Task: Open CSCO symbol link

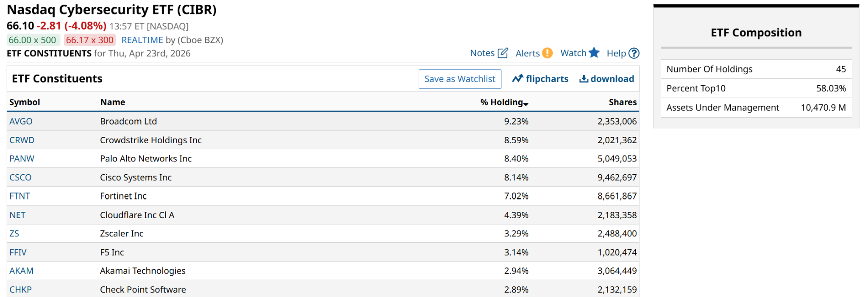Action: point(20,177)
